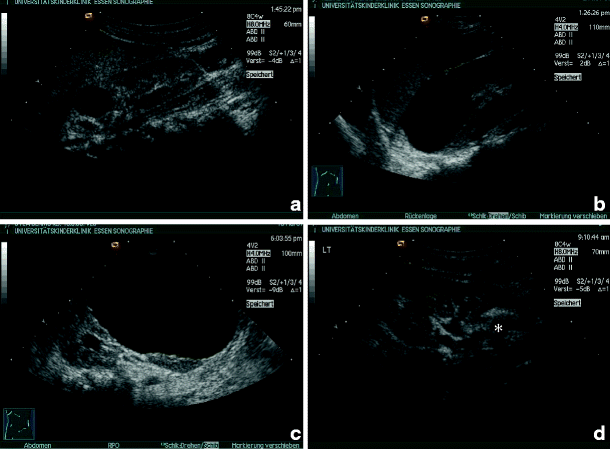
Task: Click the 9:10:44 am timestamp in panel d
Action: pyautogui.click(x=593, y=237)
